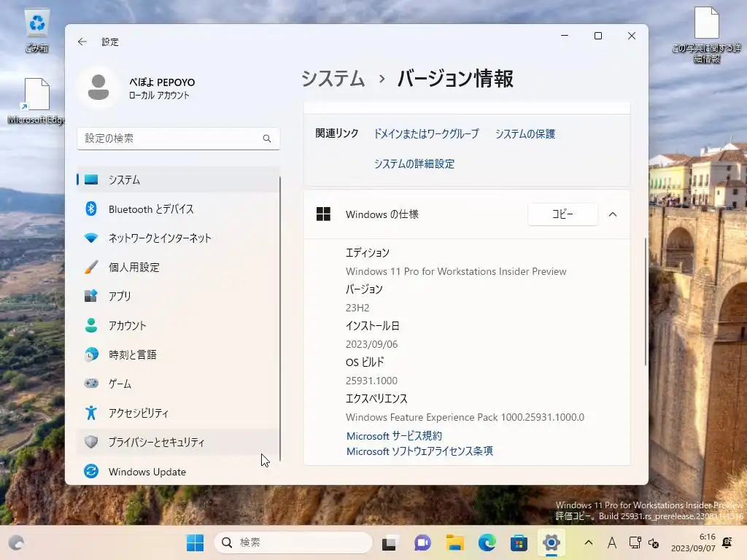Go back with the Settings back arrow

tap(82, 42)
